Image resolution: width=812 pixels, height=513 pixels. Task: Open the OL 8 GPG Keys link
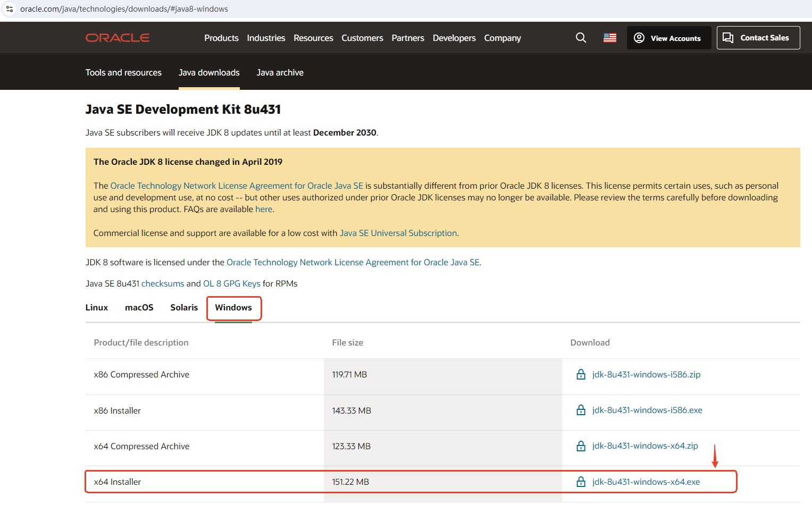coord(232,283)
